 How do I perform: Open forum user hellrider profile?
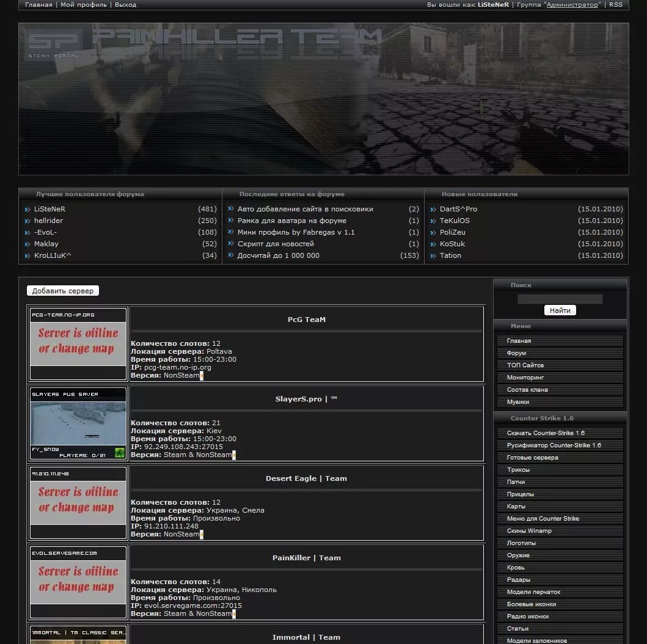[49, 221]
